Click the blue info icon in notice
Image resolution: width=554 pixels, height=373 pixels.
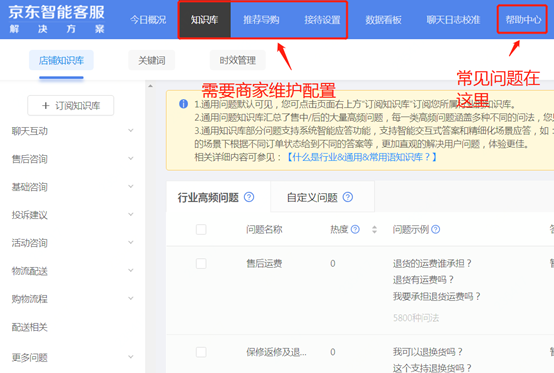click(x=183, y=104)
